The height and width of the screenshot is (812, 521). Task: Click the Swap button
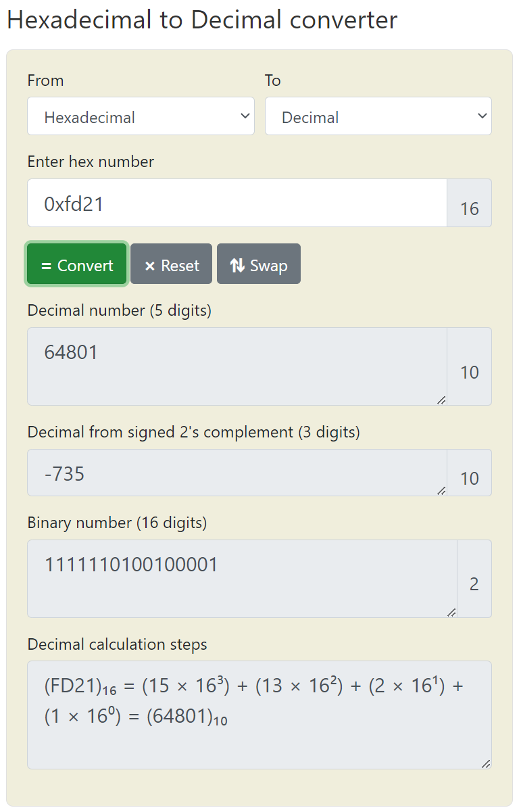coord(259,264)
